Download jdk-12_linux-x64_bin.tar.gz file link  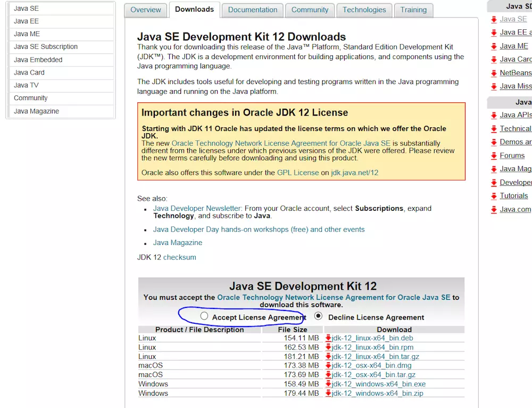(x=376, y=356)
